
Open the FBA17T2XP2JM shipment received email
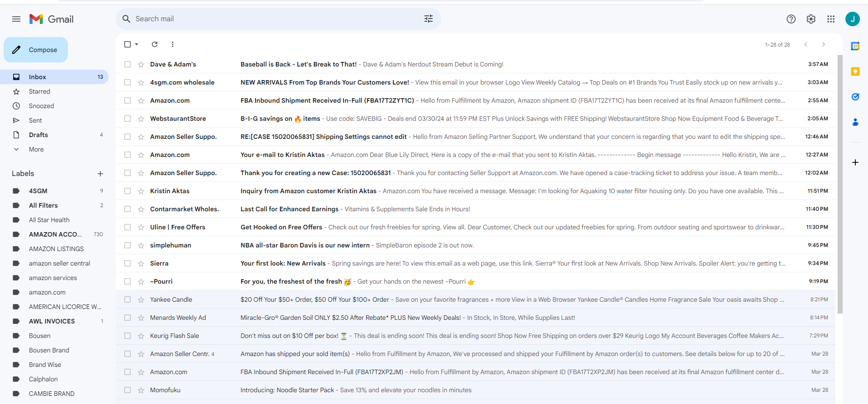coord(476,372)
